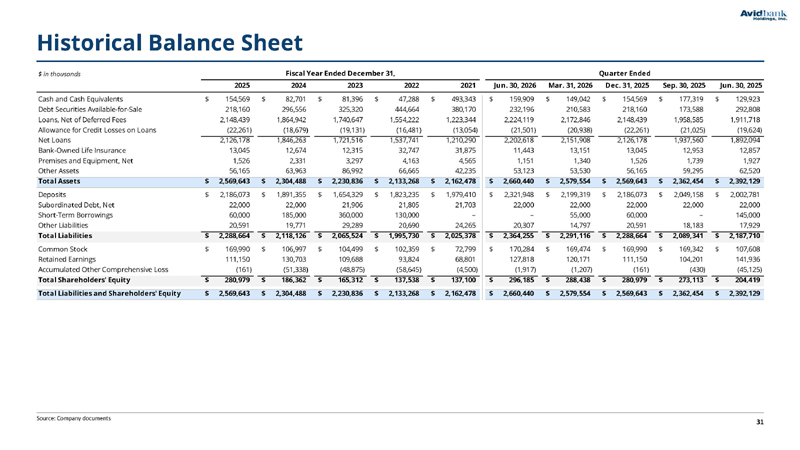Click Jun. 30, 2025 short-term borrowings value 145,000
800x450 pixels.
tap(747, 215)
